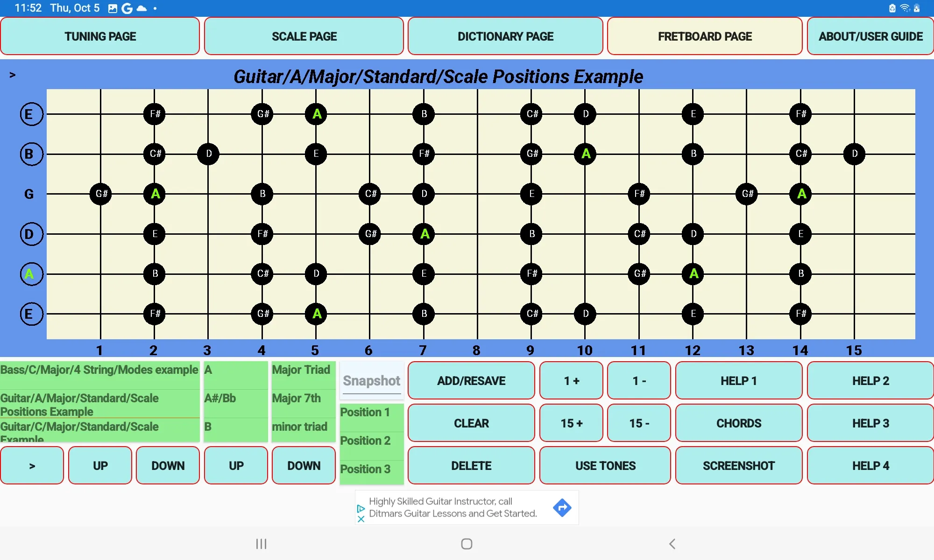Click the ADD/RESAVE button
Image resolution: width=934 pixels, height=560 pixels.
click(471, 381)
